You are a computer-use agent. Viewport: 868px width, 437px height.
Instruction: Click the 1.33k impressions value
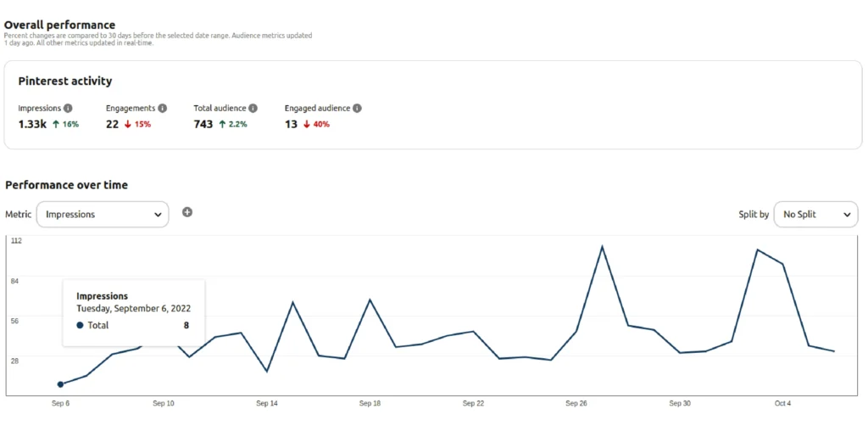[32, 125]
